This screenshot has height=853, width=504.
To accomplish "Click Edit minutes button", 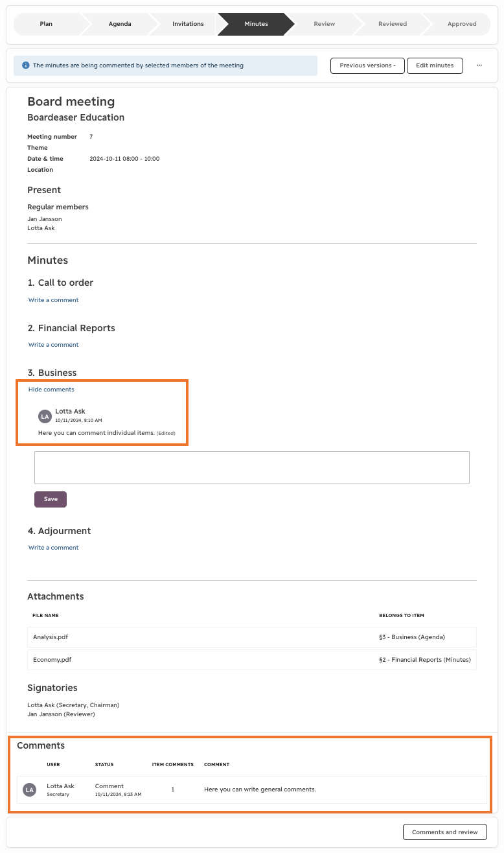I will pos(435,65).
